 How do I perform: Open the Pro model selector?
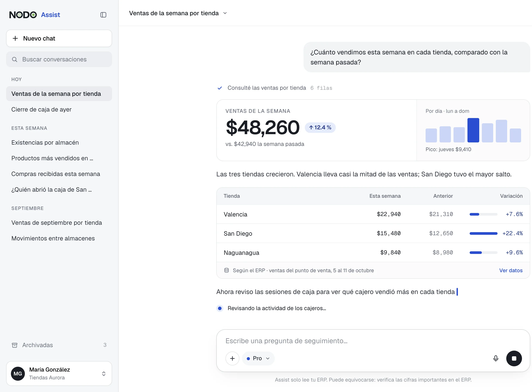pos(258,358)
